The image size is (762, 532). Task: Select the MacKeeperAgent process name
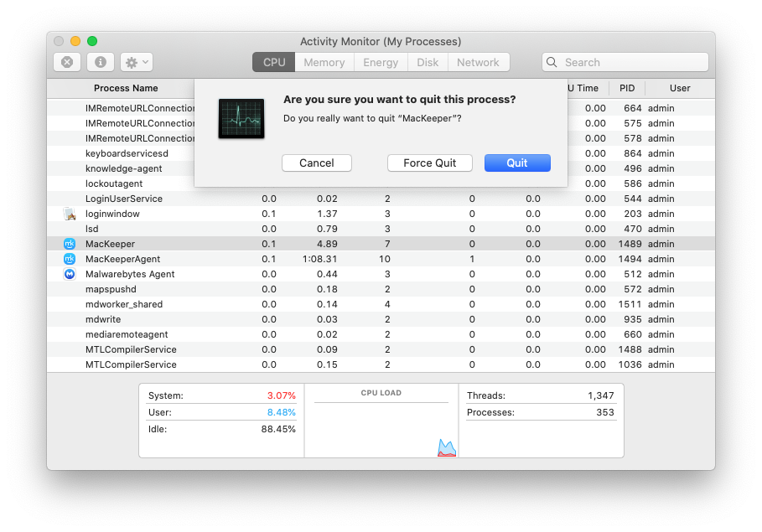123,259
